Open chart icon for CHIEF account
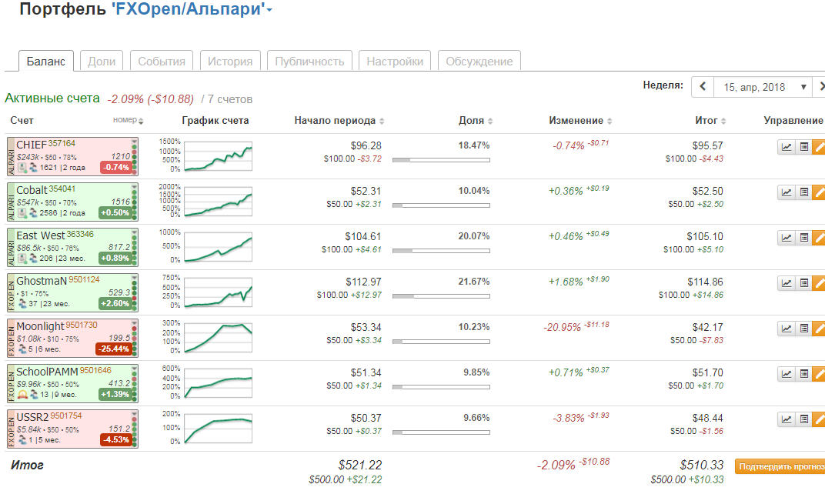This screenshot has width=825, height=504. [787, 147]
